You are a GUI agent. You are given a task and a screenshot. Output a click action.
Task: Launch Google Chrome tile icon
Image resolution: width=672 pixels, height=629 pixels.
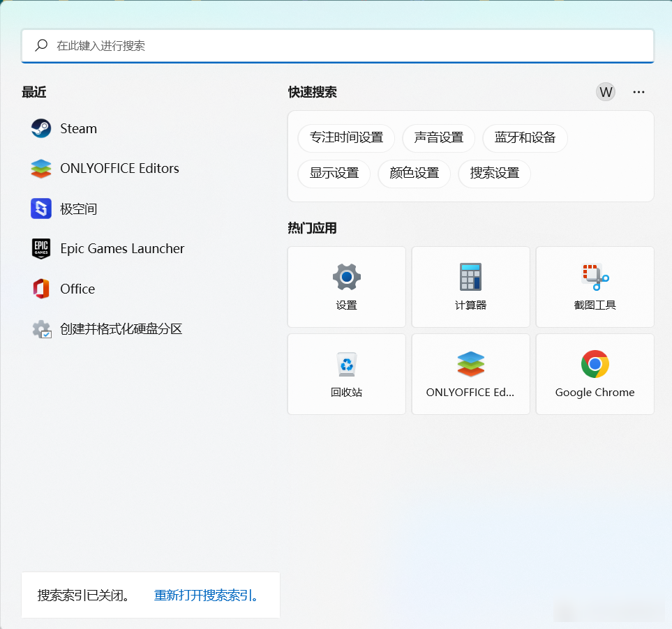pyautogui.click(x=595, y=364)
